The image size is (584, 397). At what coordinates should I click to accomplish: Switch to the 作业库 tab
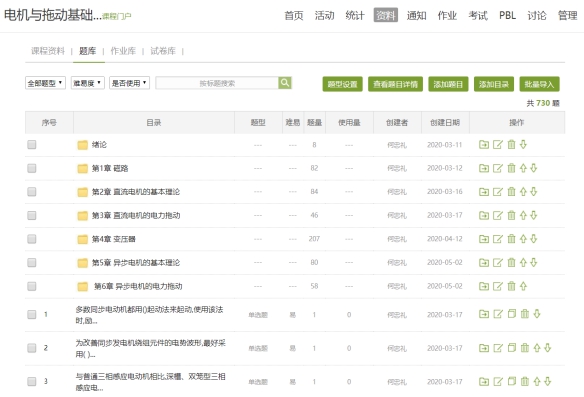pos(123,51)
